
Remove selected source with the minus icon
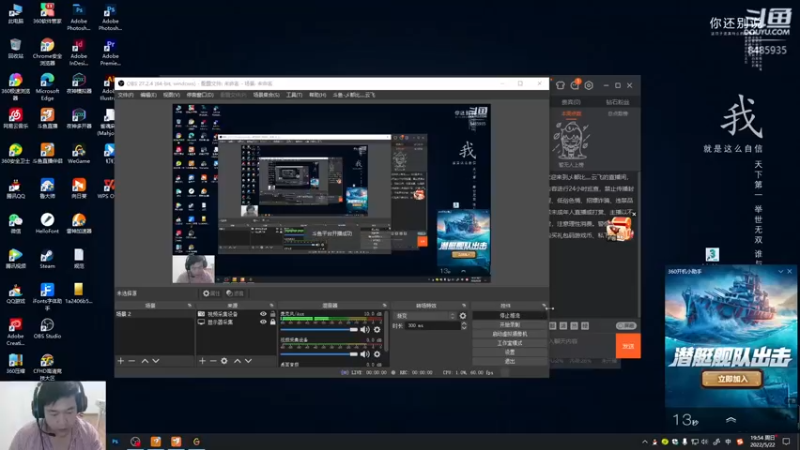(x=213, y=361)
